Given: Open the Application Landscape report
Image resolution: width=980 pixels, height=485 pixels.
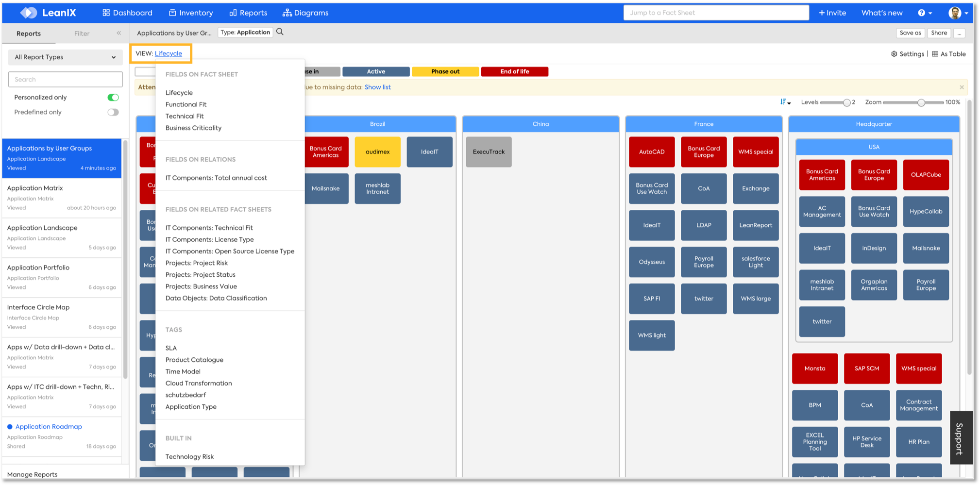Looking at the screenshot, I should tap(62, 237).
